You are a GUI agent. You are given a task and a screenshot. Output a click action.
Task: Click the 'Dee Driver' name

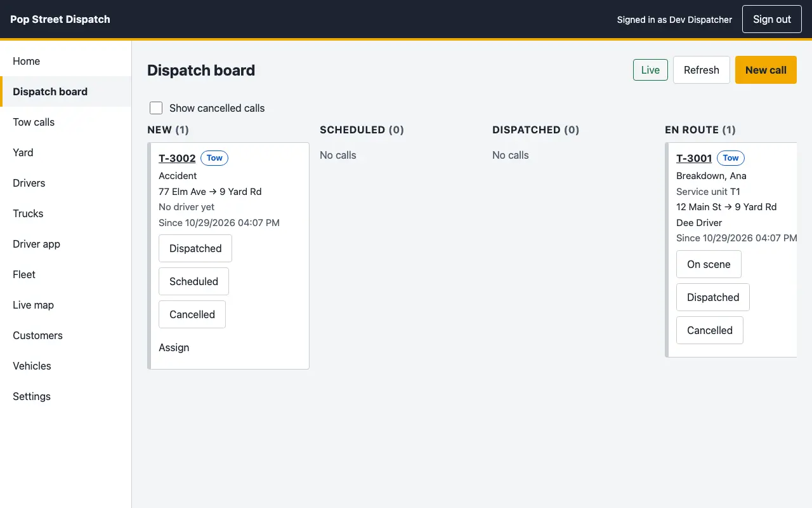[x=699, y=223]
